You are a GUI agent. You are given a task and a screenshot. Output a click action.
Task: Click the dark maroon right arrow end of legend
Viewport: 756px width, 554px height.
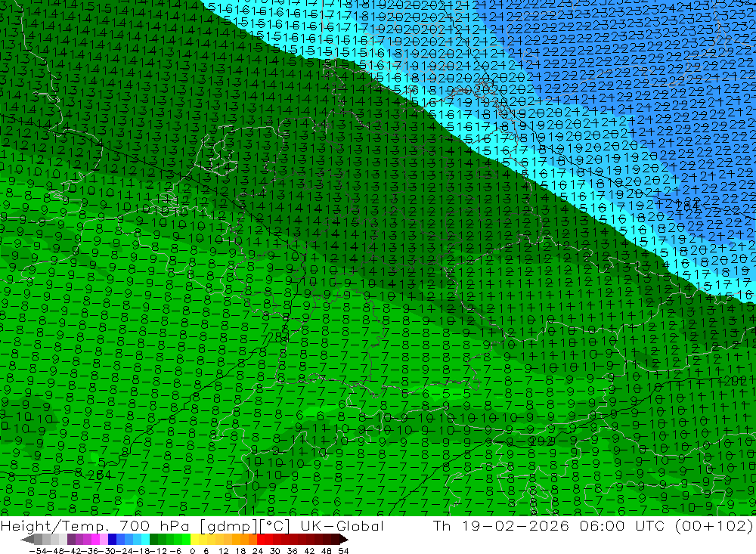(344, 539)
